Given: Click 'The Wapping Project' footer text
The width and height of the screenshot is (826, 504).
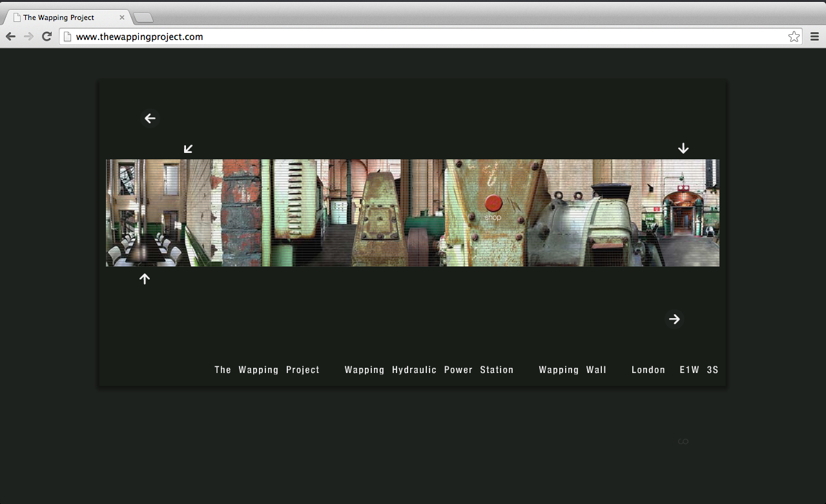Looking at the screenshot, I should click(267, 370).
